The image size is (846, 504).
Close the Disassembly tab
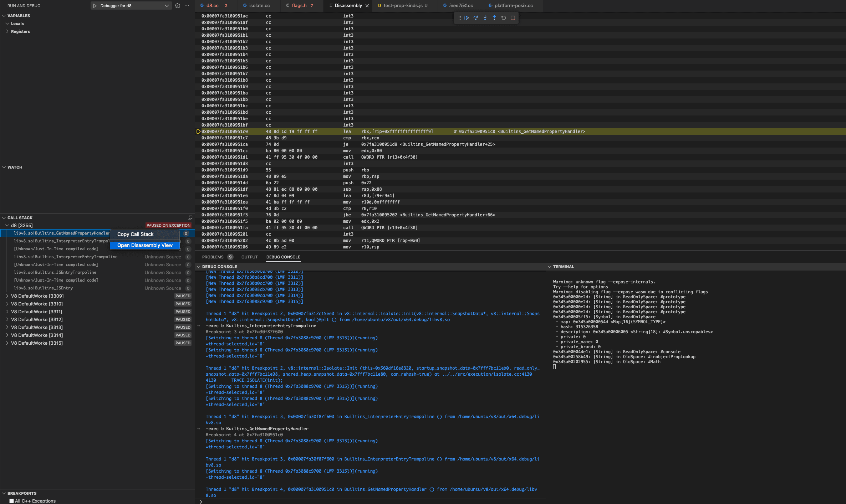point(367,6)
